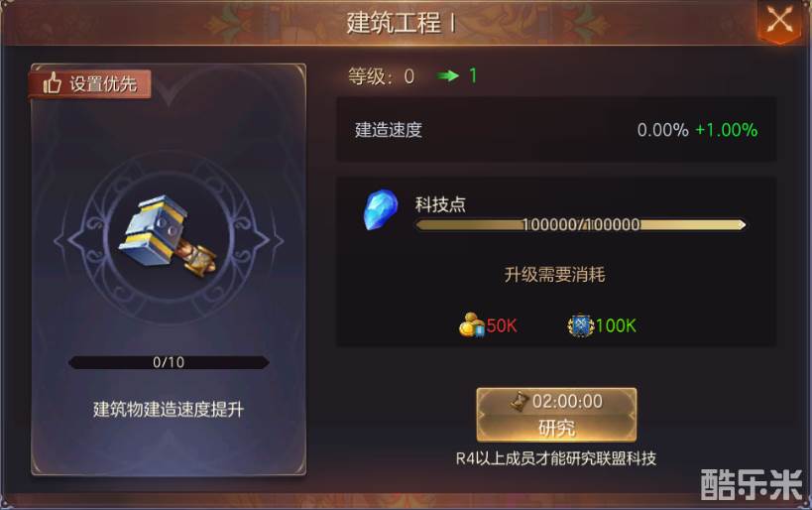Click the hourglass icon on the research button

click(x=520, y=402)
